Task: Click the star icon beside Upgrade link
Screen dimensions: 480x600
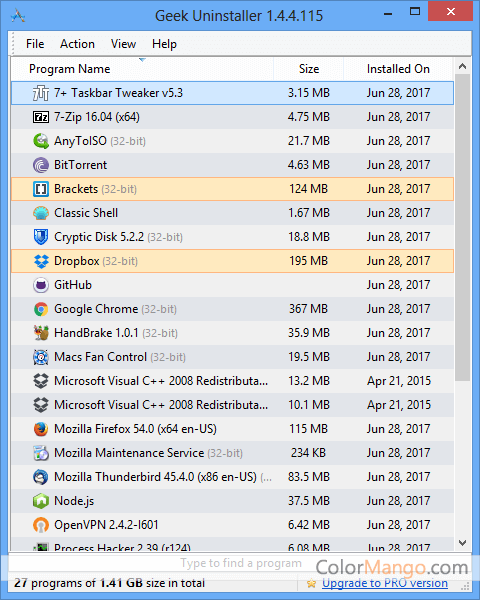Action: [x=311, y=584]
